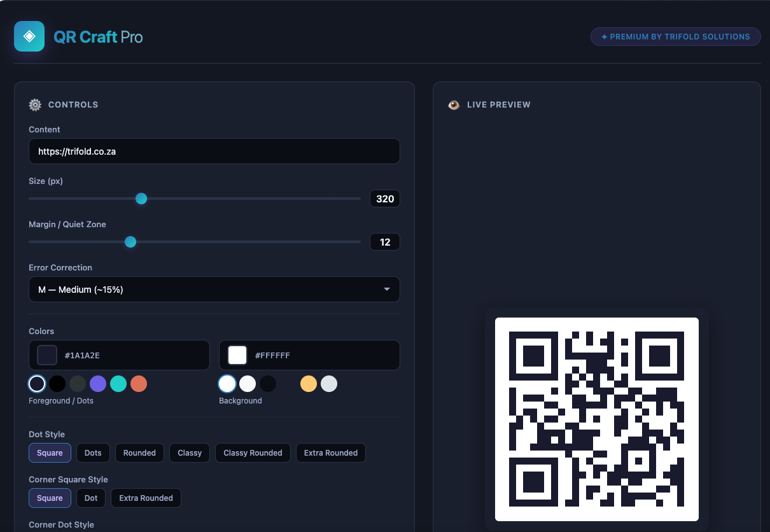Screen dimensions: 770x532
Task: Open the Error Correction dropdown
Action: tap(214, 289)
